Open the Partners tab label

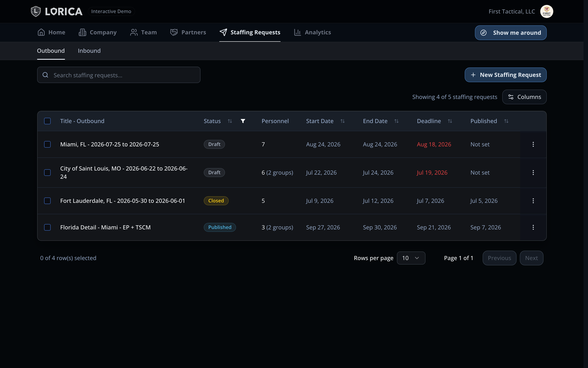(x=194, y=32)
